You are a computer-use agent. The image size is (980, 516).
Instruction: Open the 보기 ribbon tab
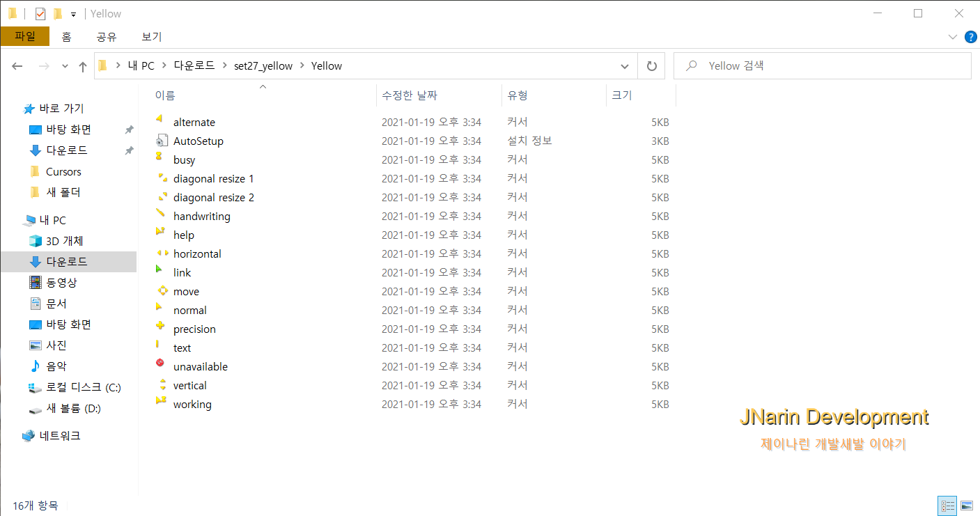coord(152,37)
